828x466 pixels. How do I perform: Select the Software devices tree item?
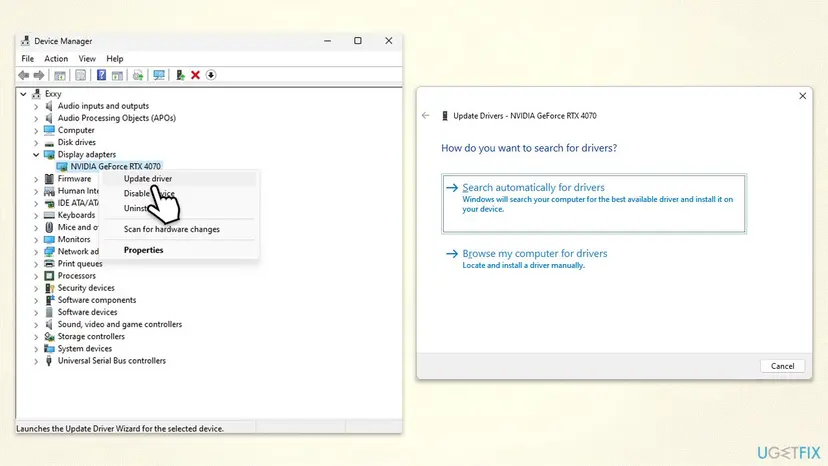point(87,312)
